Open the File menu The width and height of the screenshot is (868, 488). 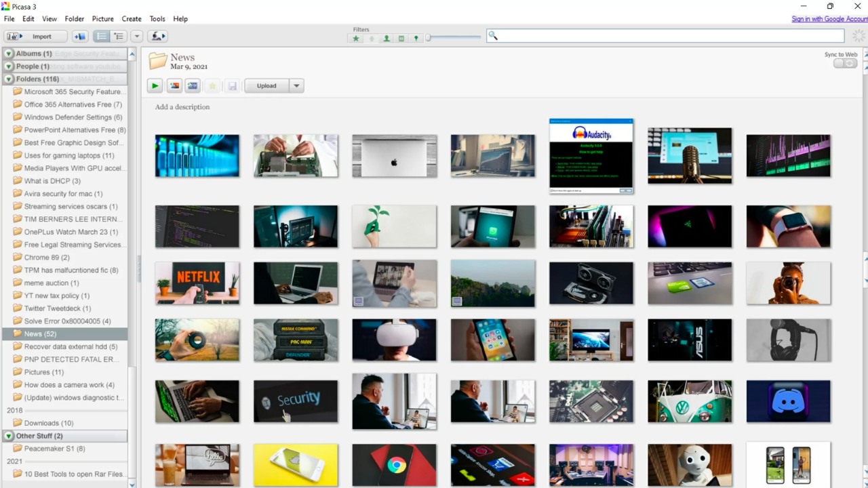click(x=9, y=19)
